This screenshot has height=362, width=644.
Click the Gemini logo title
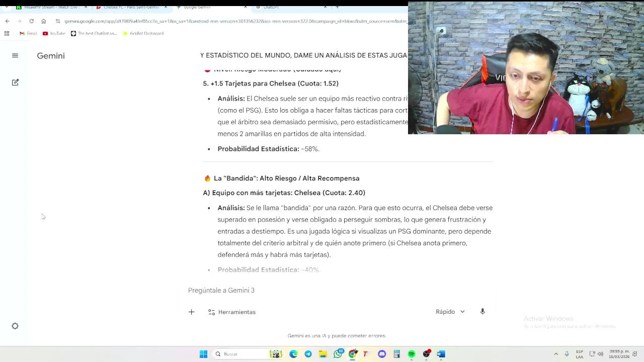point(51,56)
